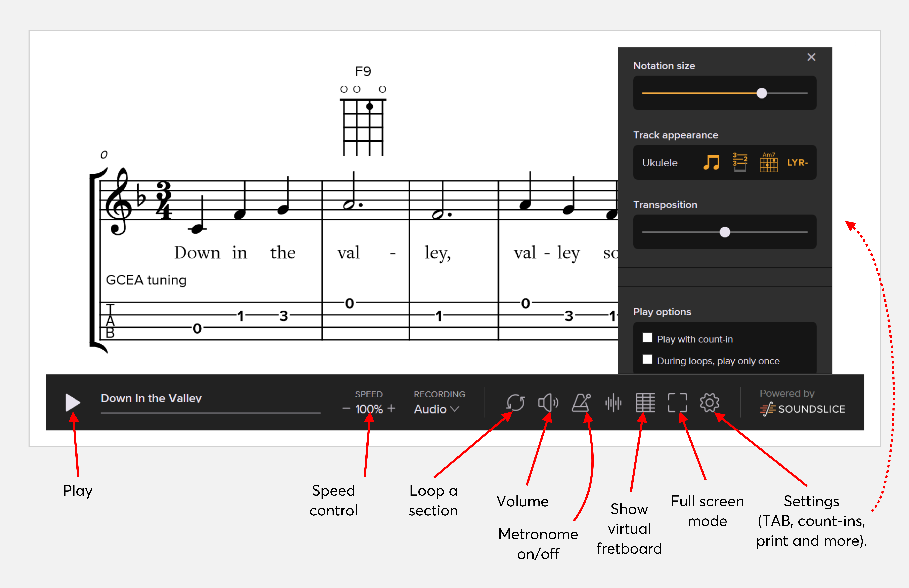Click the waveform synth icon
Viewport: 909px width, 588px height.
tap(613, 402)
